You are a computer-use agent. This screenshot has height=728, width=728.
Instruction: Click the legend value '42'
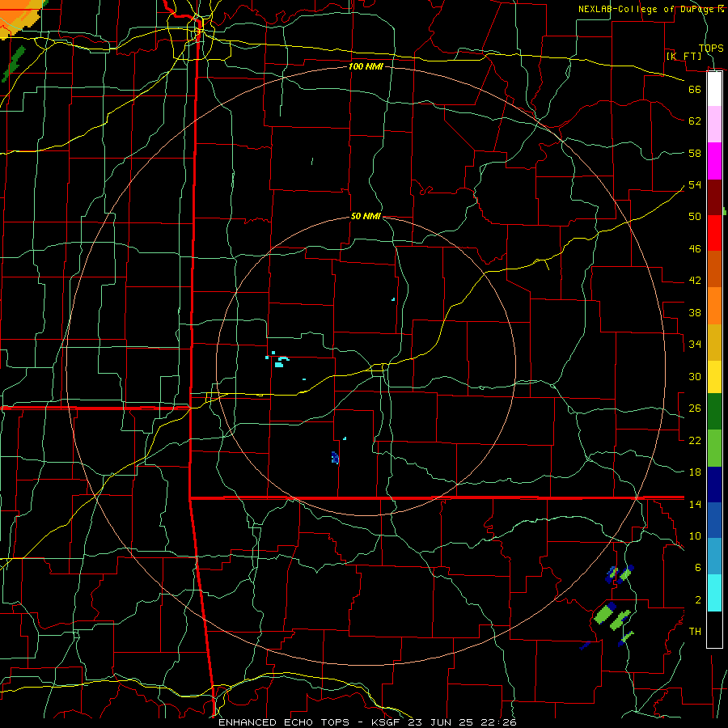tap(695, 280)
